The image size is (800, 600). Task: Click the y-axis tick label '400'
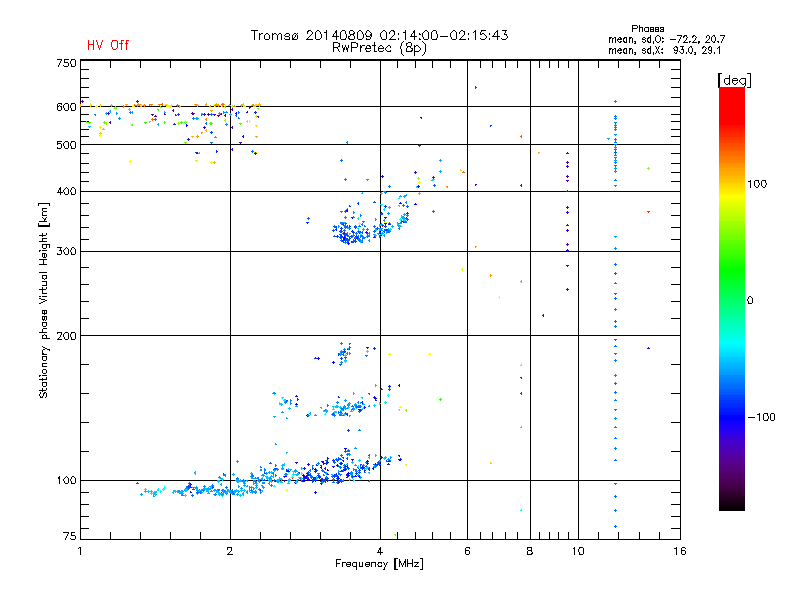pyautogui.click(x=66, y=191)
